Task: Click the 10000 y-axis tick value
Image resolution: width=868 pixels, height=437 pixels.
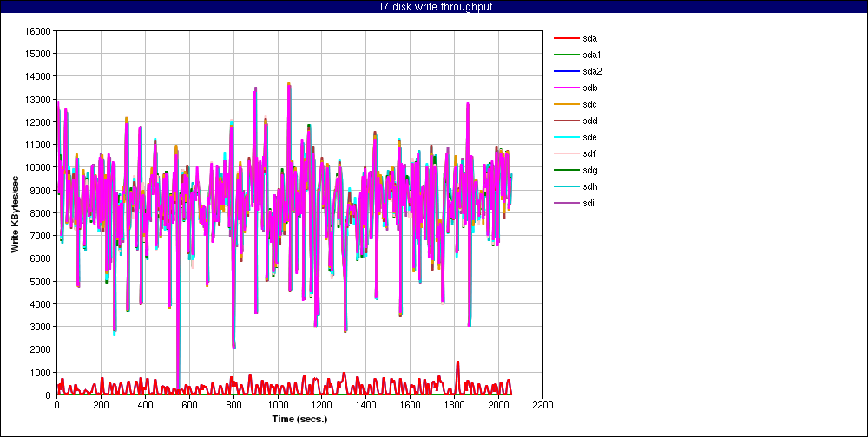Action: tap(39, 167)
